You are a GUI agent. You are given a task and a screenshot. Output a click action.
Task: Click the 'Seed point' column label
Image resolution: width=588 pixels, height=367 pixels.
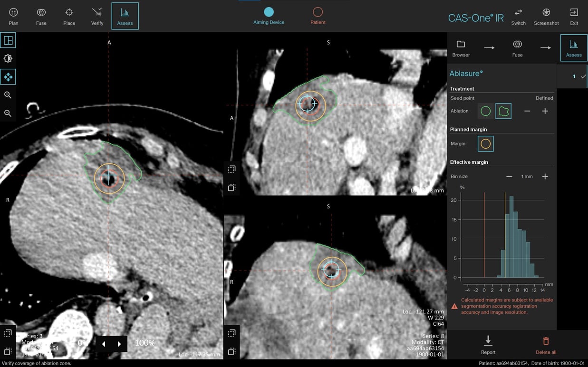pos(463,98)
